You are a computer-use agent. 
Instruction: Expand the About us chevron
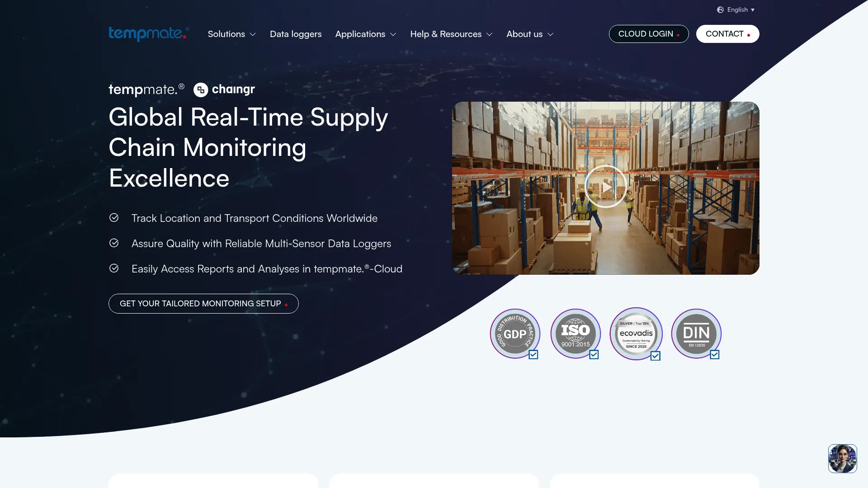coord(550,34)
